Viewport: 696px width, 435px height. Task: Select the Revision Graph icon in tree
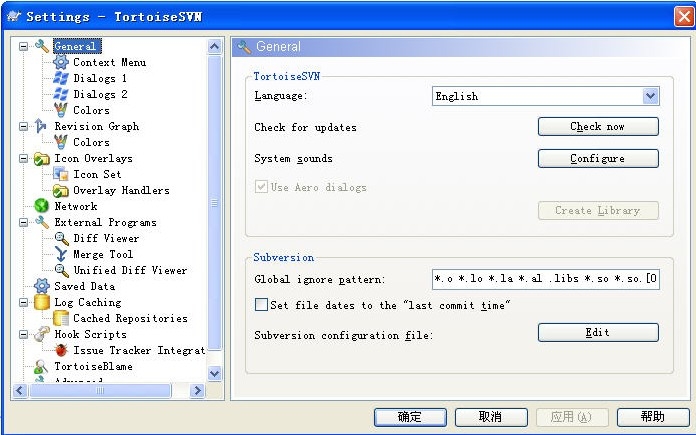pyautogui.click(x=42, y=126)
